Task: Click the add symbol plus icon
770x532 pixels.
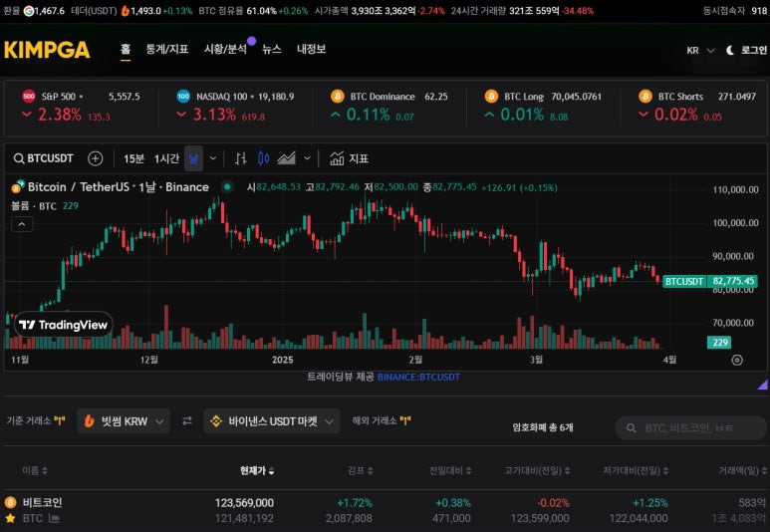Action: pos(96,158)
